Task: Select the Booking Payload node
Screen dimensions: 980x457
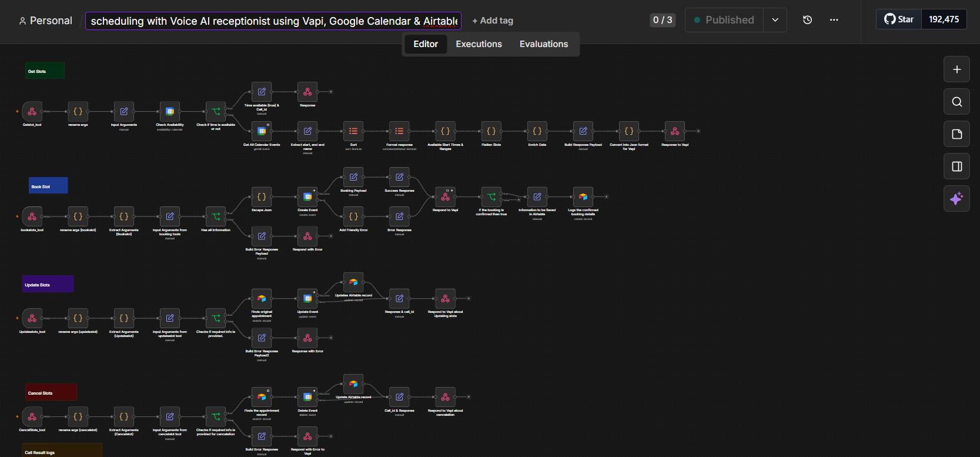Action: 353,177
